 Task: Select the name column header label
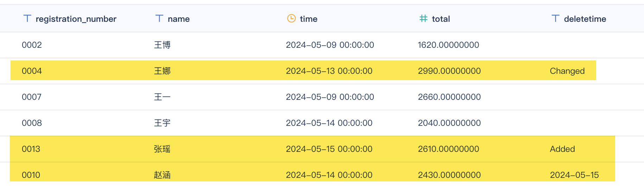coord(179,19)
